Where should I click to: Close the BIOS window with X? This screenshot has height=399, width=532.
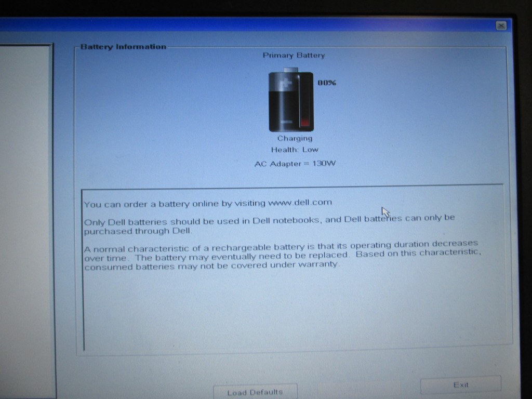[x=501, y=26]
